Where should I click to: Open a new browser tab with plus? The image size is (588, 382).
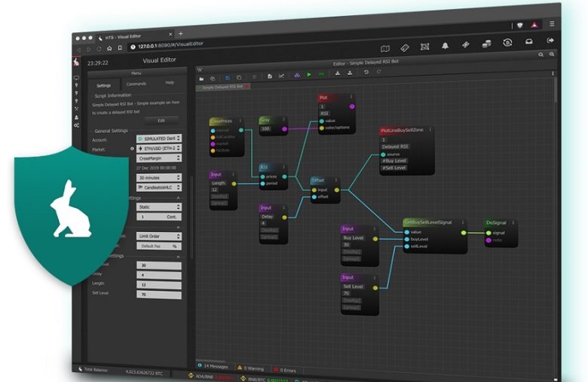pos(181,33)
